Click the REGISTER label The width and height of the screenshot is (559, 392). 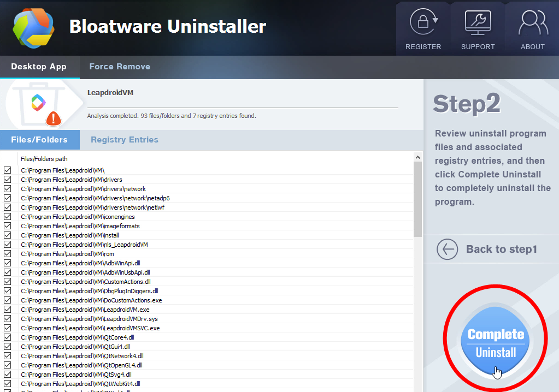[423, 46]
